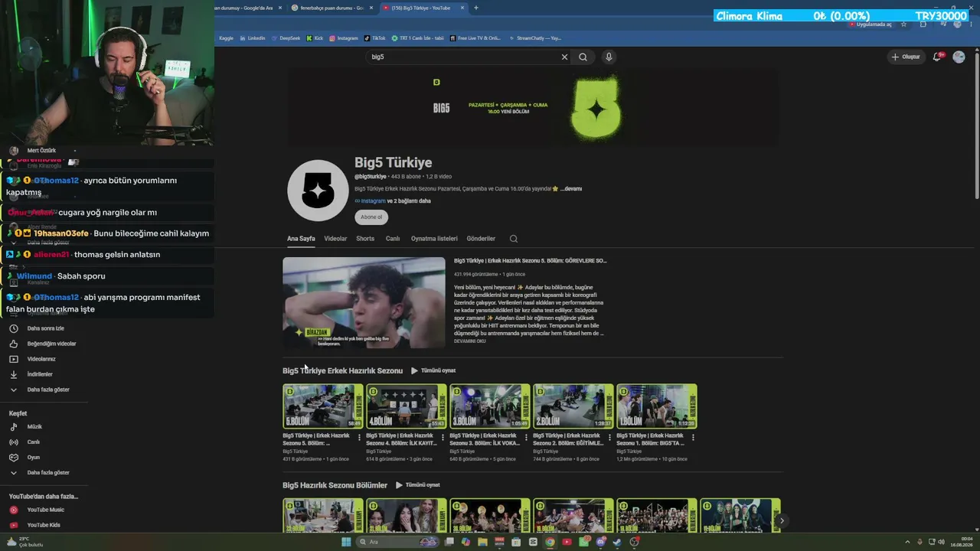
Task: Play all of Big5 Türkiye Erkek Hazırlık Sezonu
Action: [x=433, y=370]
